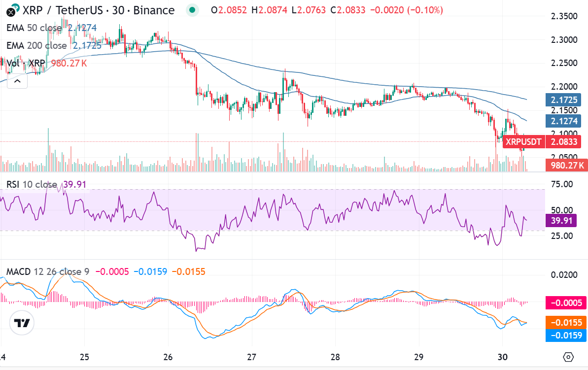The width and height of the screenshot is (588, 370).
Task: Click the 25.00 RSI axis label
Action: (562, 236)
